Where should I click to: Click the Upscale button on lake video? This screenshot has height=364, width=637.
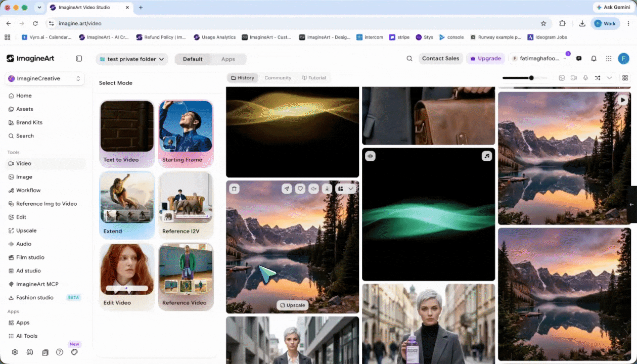tap(292, 305)
